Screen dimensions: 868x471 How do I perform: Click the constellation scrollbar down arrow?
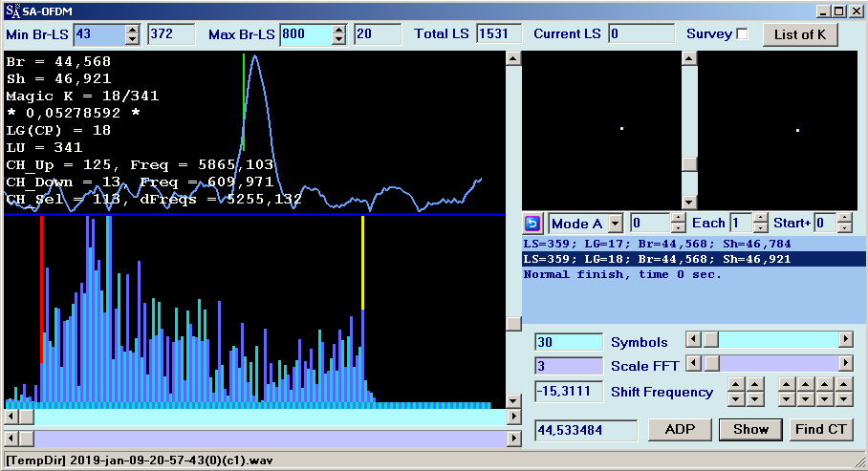(x=688, y=203)
